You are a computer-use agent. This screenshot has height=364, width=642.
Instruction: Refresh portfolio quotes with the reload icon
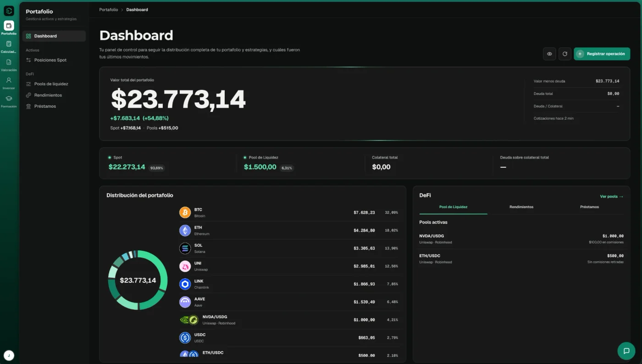pyautogui.click(x=565, y=54)
